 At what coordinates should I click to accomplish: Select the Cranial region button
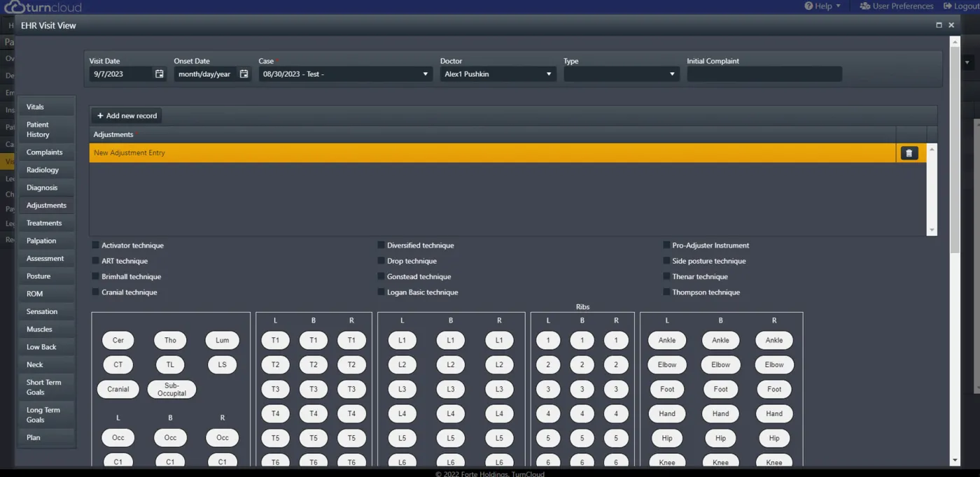118,390
